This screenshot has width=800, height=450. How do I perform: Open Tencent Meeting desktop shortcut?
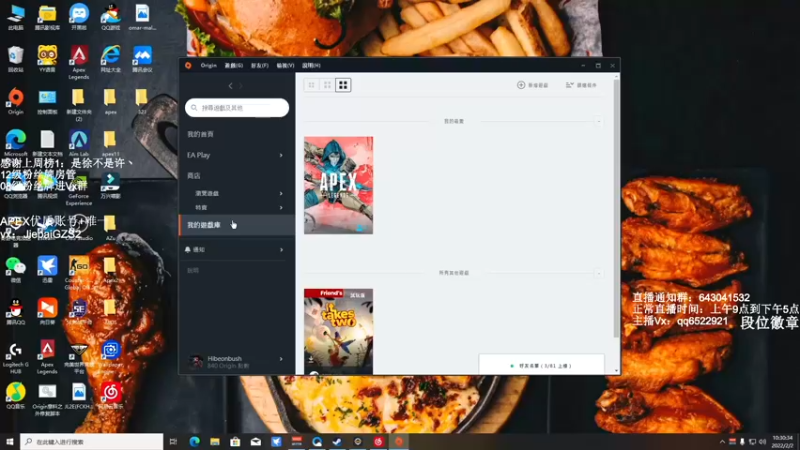142,59
